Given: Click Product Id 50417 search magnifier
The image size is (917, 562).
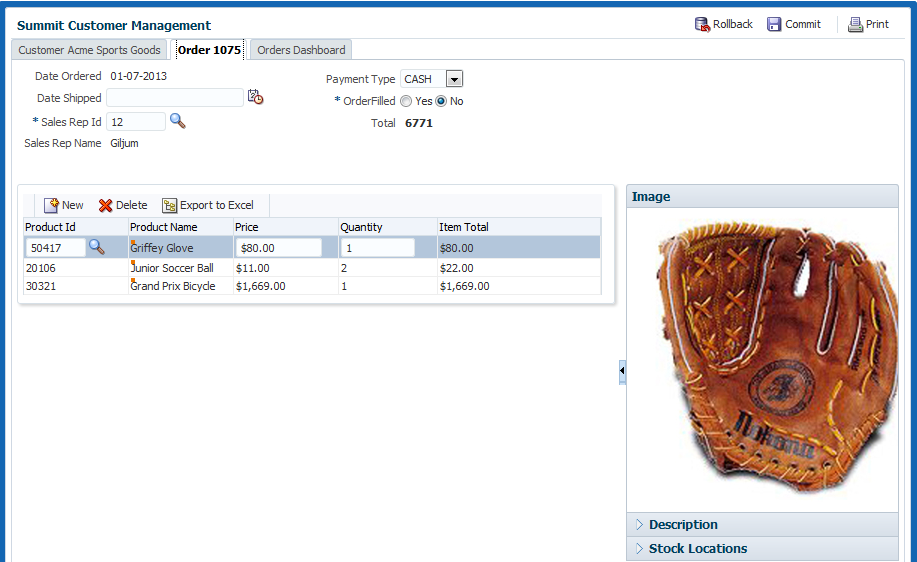Looking at the screenshot, I should coord(96,247).
